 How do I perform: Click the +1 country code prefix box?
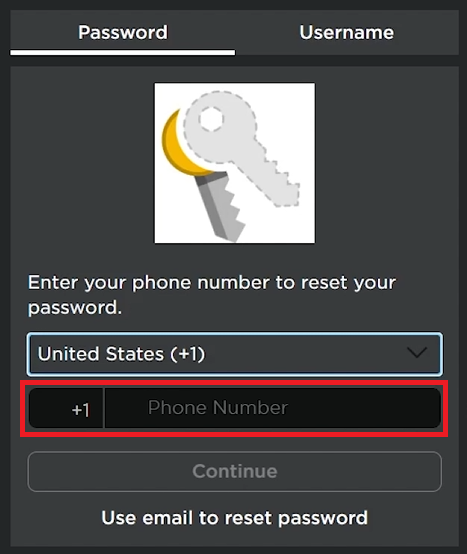(66, 408)
